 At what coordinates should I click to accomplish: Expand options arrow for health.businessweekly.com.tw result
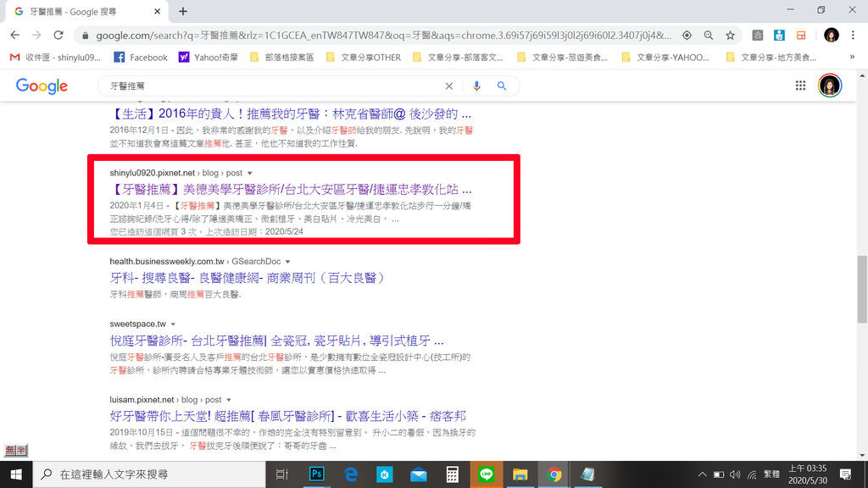(288, 262)
